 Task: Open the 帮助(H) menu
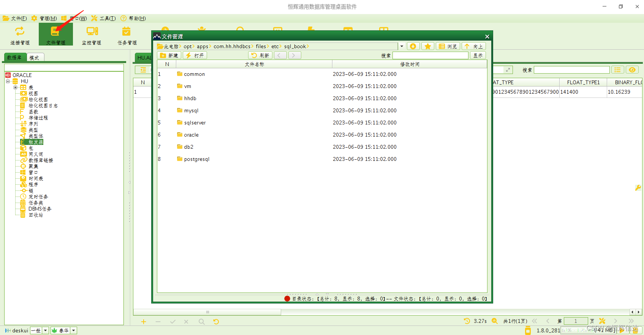(x=133, y=18)
